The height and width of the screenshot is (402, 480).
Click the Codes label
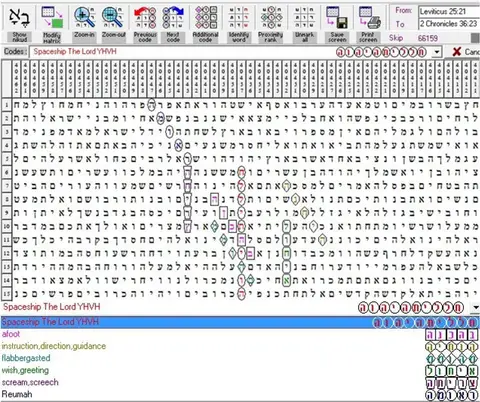[x=15, y=52]
